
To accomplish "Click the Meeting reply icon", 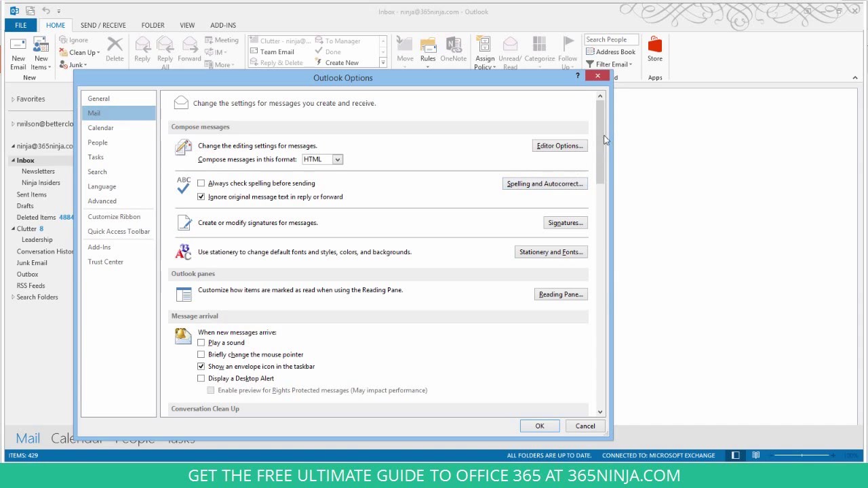I will pyautogui.click(x=209, y=41).
